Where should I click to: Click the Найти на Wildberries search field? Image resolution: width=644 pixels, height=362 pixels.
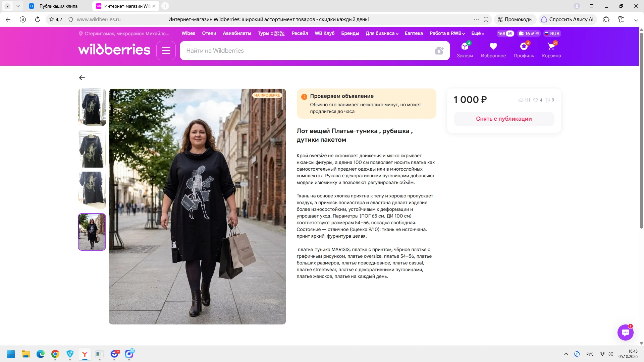[307, 51]
